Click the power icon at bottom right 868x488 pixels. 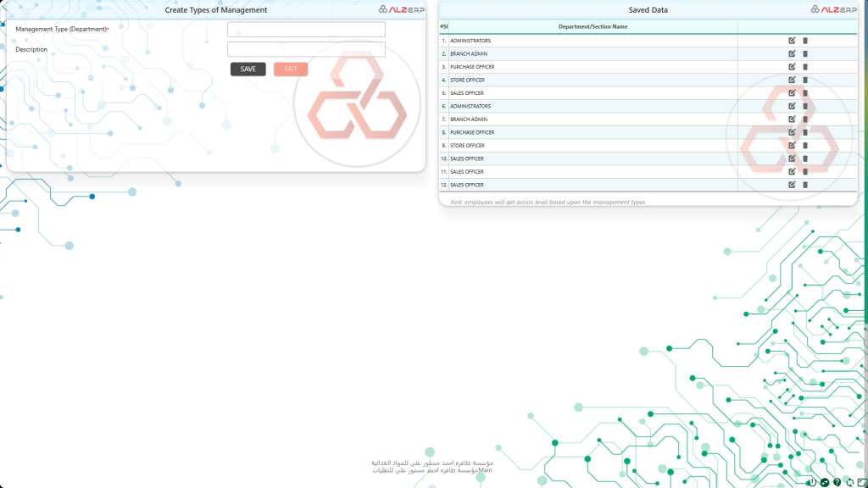click(811, 482)
